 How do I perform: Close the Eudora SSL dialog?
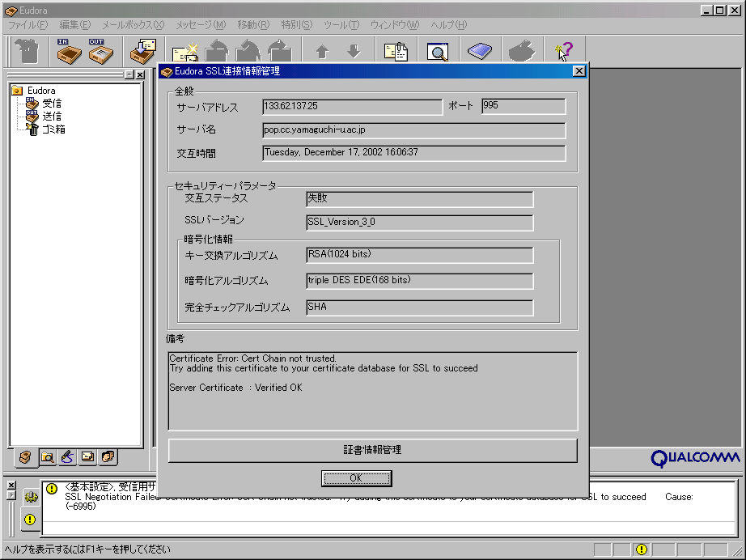pyautogui.click(x=579, y=71)
